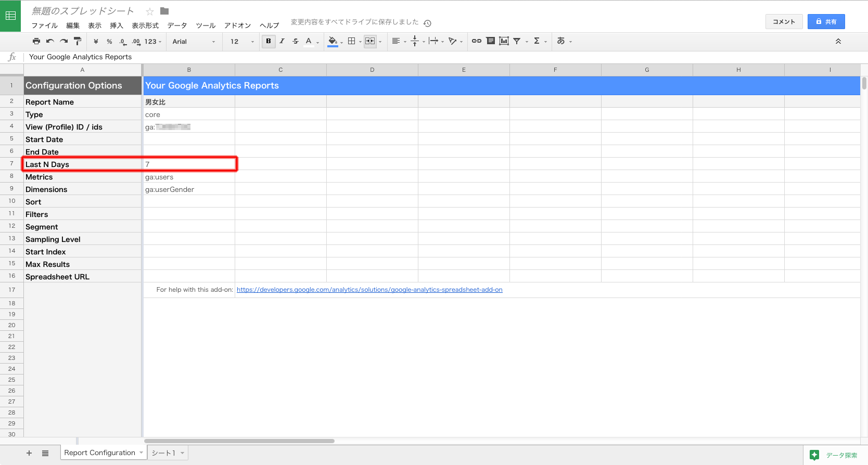Click the insert chart icon
This screenshot has height=465, width=868.
[x=504, y=41]
